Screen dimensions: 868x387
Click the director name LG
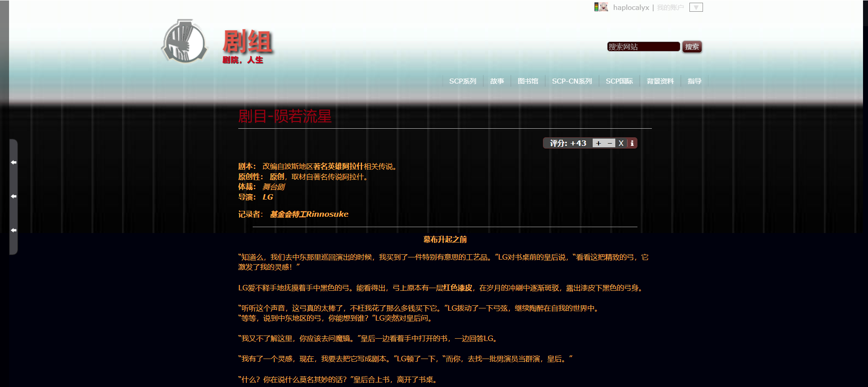coord(268,197)
